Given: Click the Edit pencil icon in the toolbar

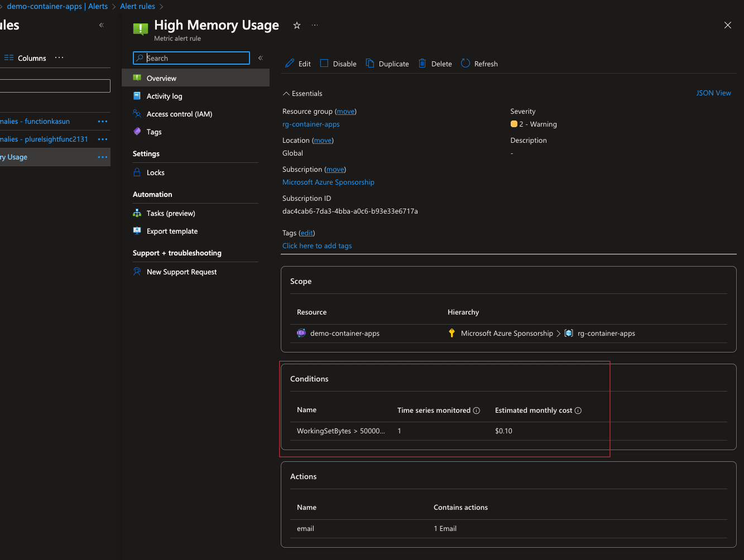Looking at the screenshot, I should (x=289, y=63).
